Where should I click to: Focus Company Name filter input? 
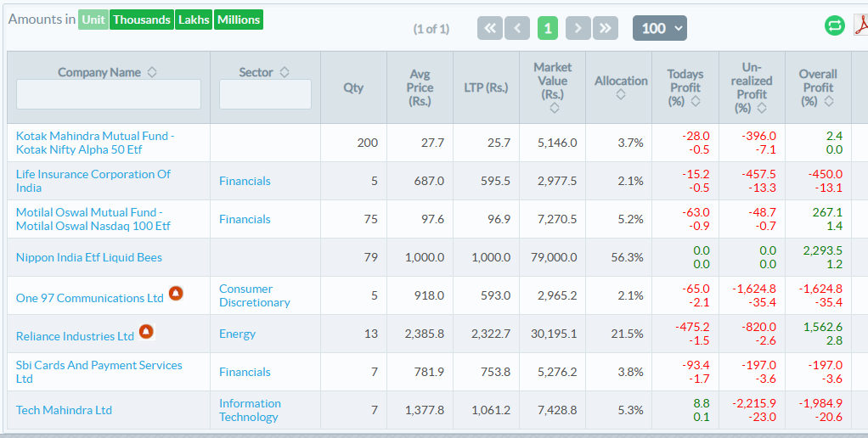pos(109,94)
